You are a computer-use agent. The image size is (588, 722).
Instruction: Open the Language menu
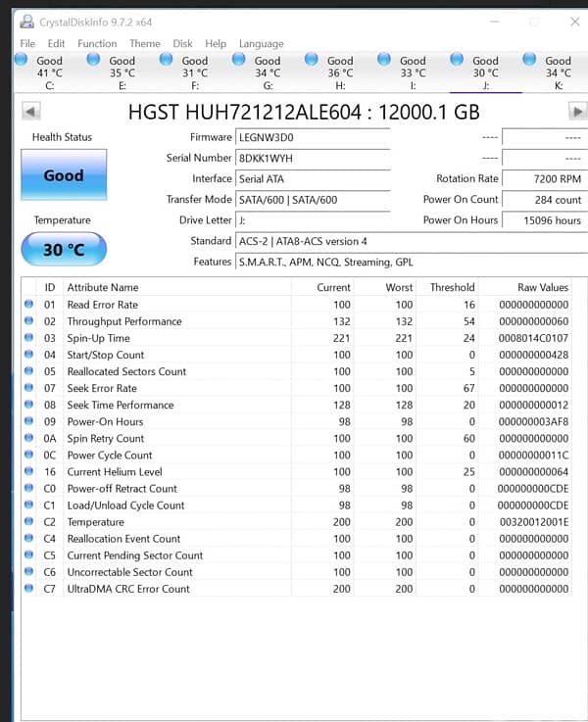[x=261, y=44]
